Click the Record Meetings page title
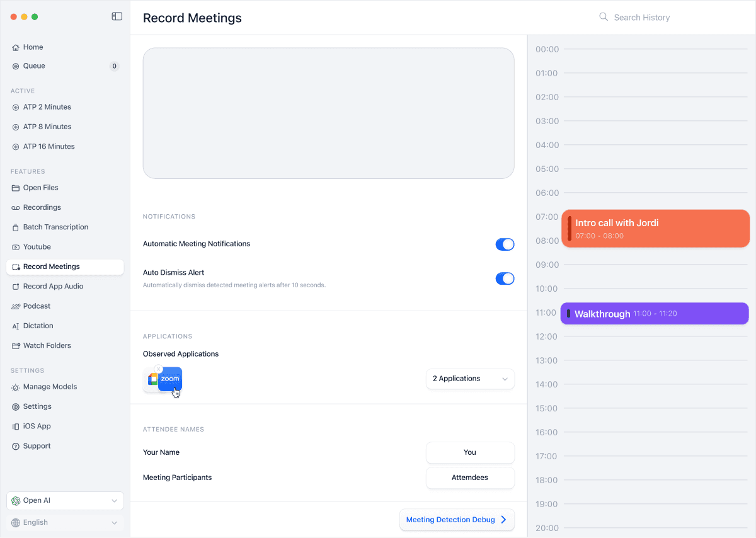The image size is (756, 538). (x=192, y=18)
